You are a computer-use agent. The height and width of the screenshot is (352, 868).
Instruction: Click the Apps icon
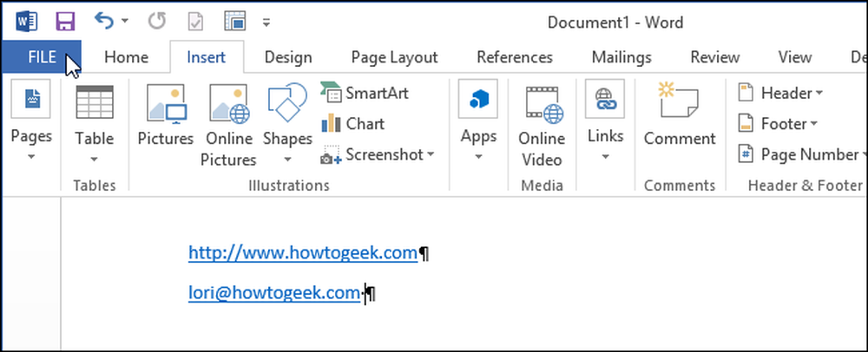click(477, 99)
